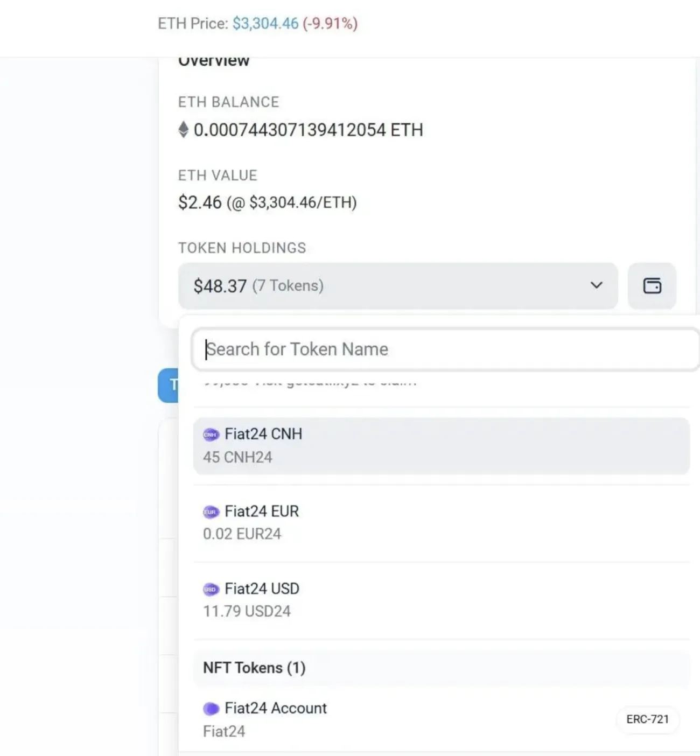700x756 pixels.
Task: Click the Ethereum diamond icon by the balance
Action: click(184, 130)
